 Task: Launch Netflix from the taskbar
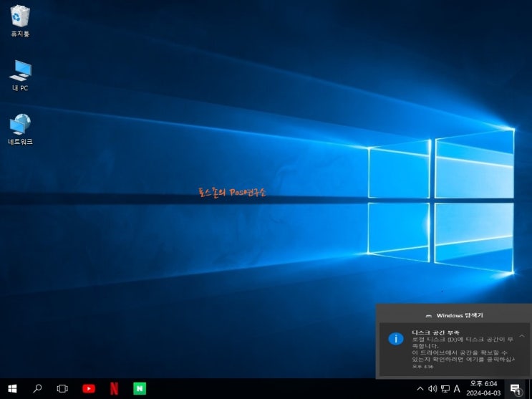pos(114,388)
